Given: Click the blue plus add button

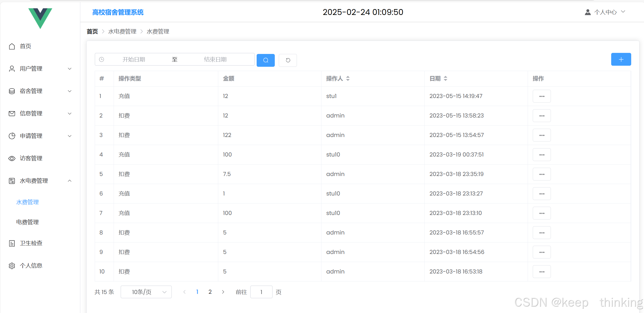Looking at the screenshot, I should coord(621,59).
